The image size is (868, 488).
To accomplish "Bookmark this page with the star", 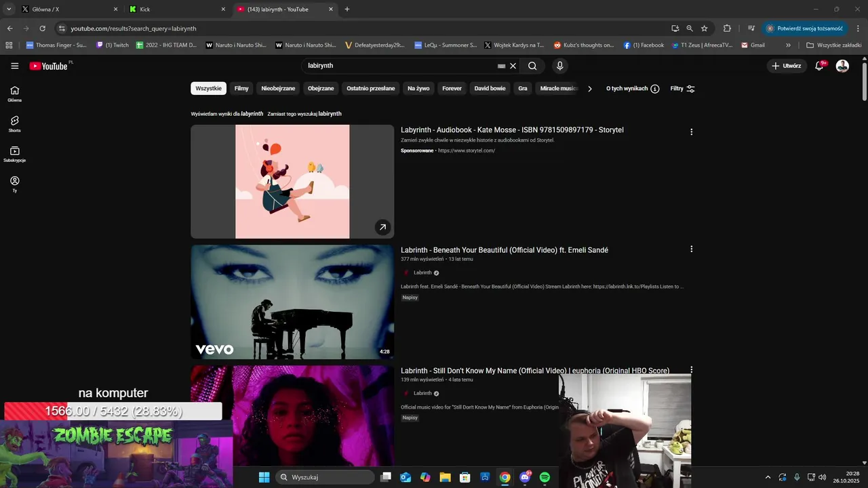I will [x=704, y=28].
